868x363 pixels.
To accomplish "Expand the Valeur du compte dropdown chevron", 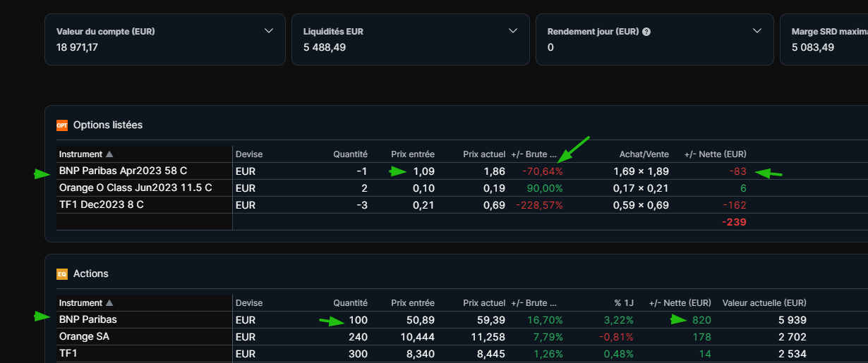I will (x=268, y=31).
